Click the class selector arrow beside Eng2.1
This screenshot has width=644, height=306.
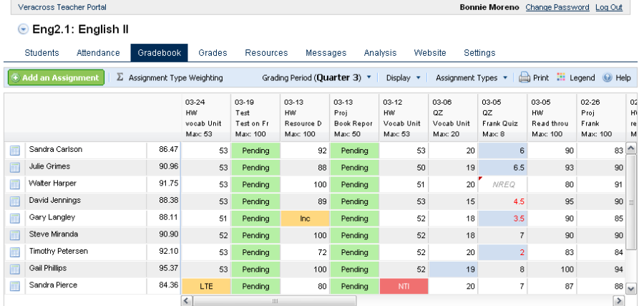tap(24, 29)
